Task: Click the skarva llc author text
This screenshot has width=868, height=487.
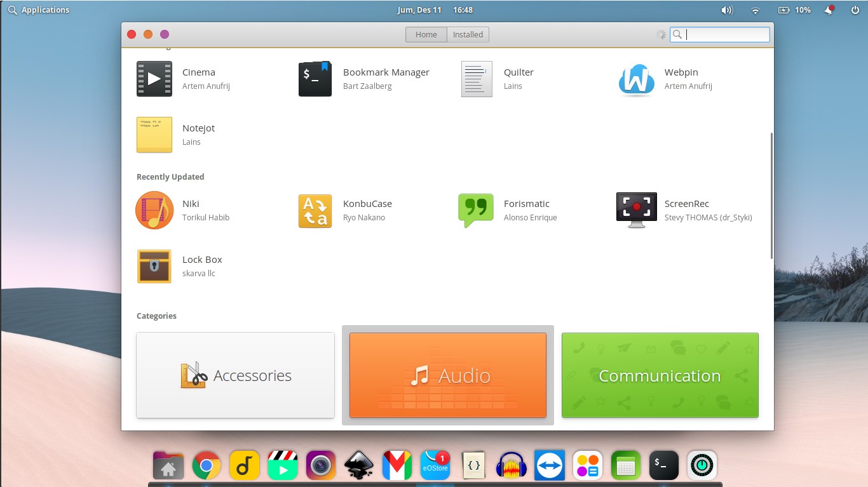Action: click(x=199, y=274)
